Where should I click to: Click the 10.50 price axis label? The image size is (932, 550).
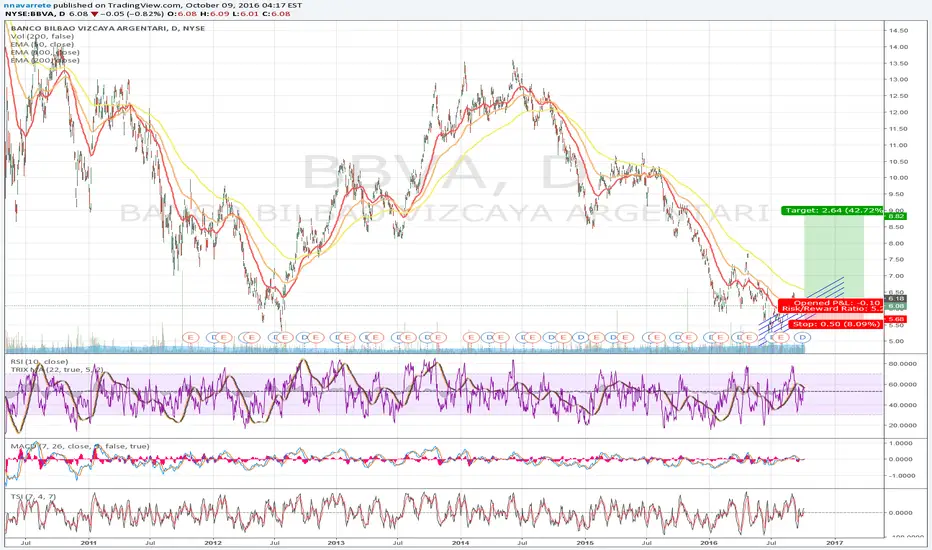(x=899, y=162)
